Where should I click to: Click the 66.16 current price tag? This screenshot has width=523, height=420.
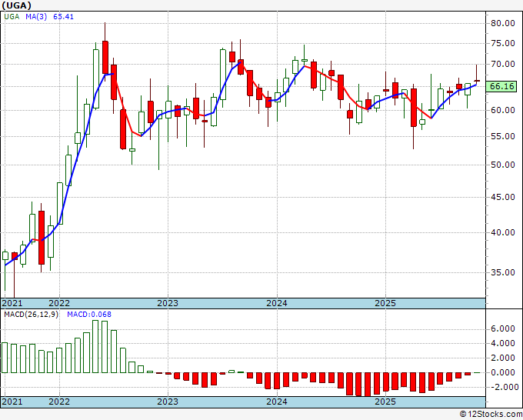point(501,87)
